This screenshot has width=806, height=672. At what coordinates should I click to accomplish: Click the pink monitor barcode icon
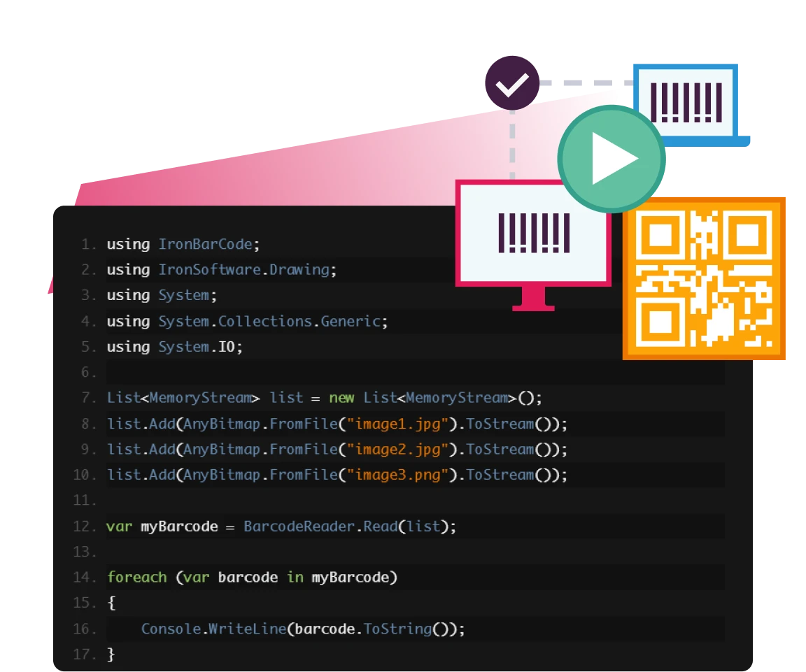pos(534,245)
